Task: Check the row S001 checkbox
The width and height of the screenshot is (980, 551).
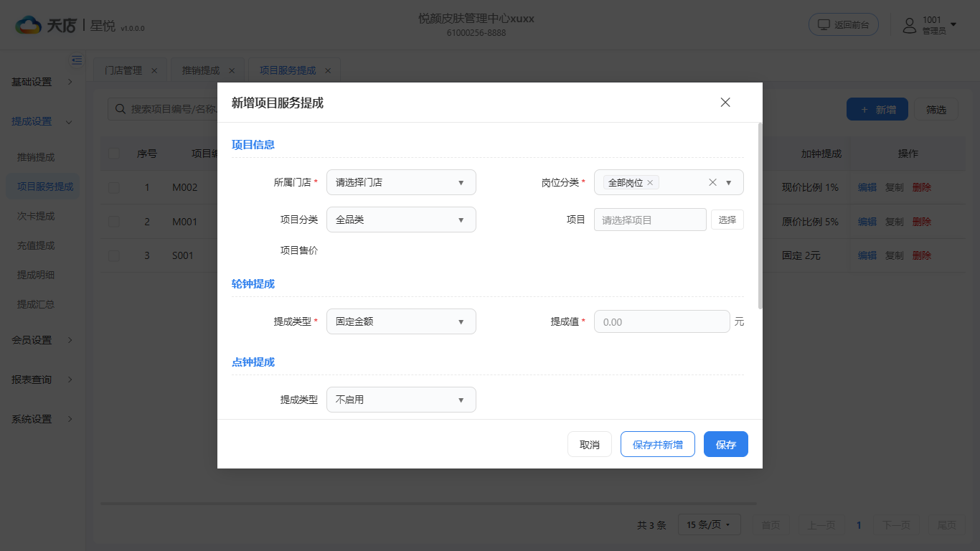Action: 114,255
